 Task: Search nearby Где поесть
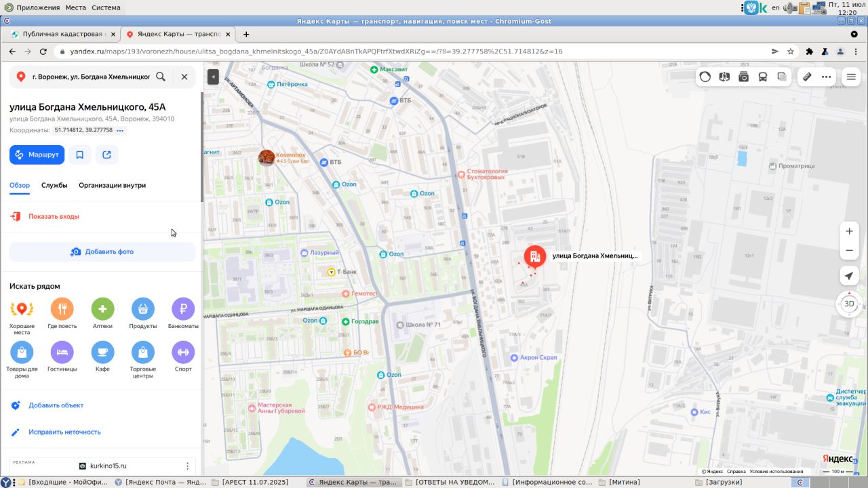tap(62, 309)
